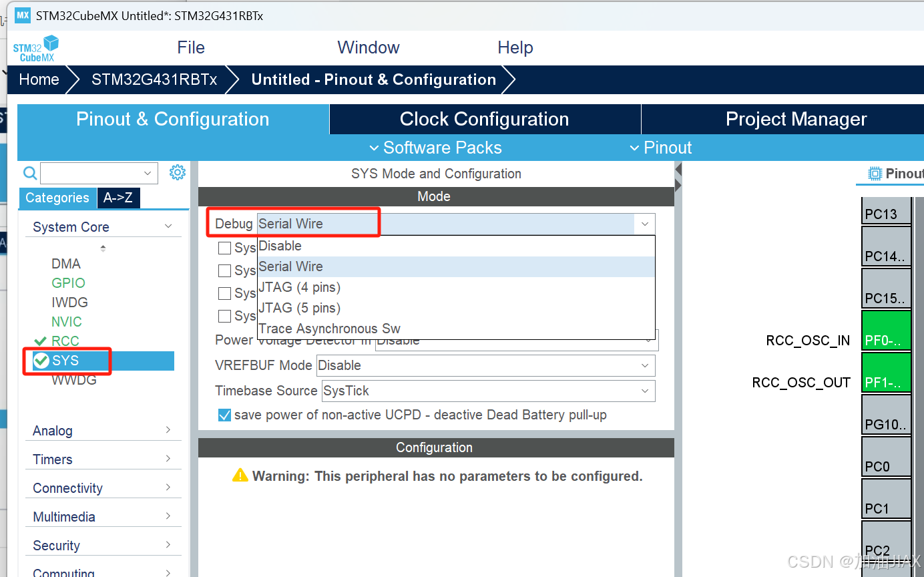Expand the Analog category
924x577 pixels.
(103, 431)
